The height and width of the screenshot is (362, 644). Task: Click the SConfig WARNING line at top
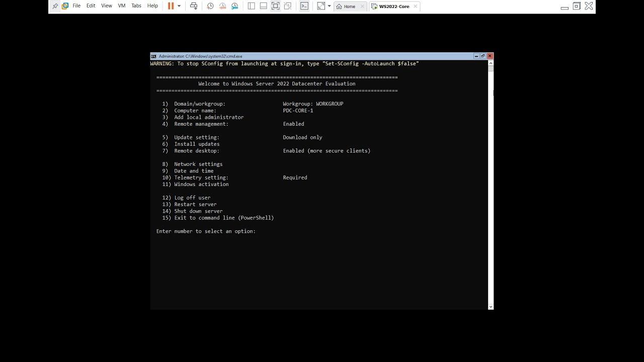tap(284, 64)
